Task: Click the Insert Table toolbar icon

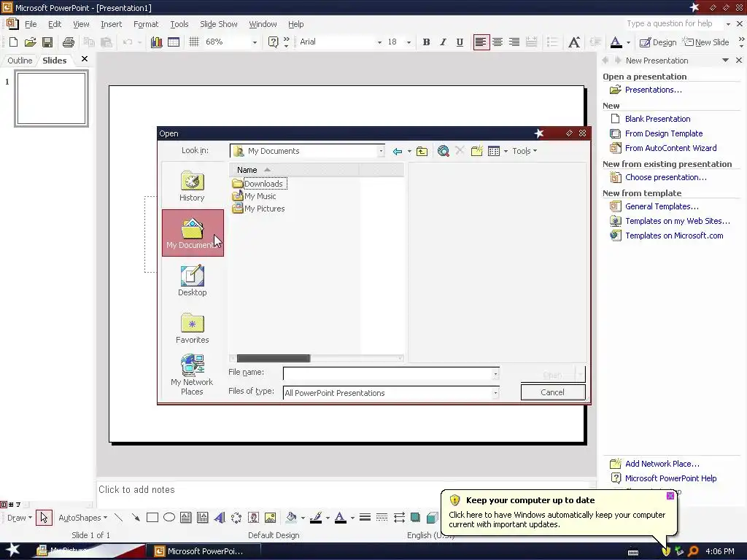Action: click(174, 42)
